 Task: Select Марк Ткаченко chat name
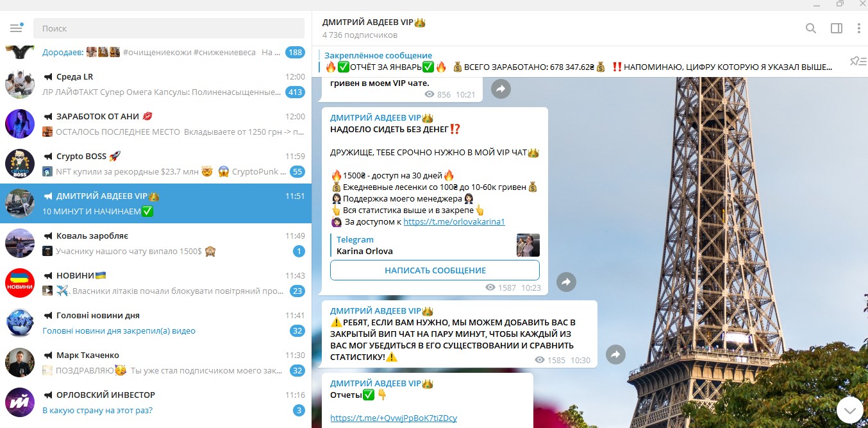point(88,355)
